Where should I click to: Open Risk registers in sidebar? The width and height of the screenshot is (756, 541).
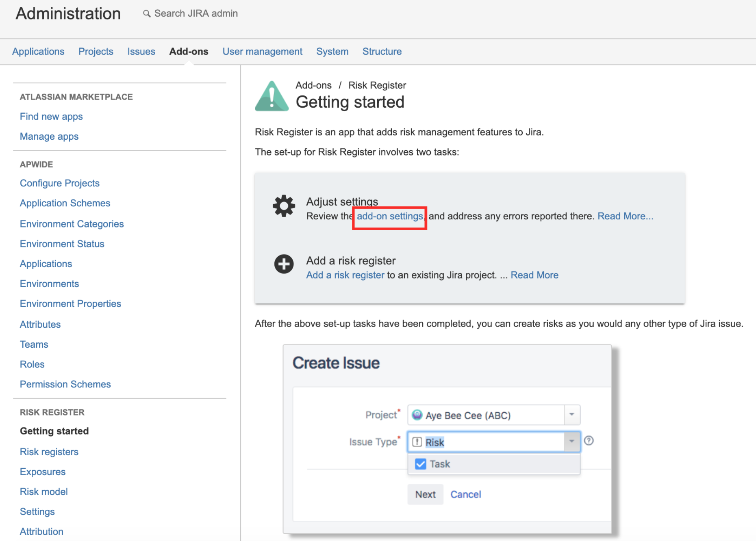49,452
